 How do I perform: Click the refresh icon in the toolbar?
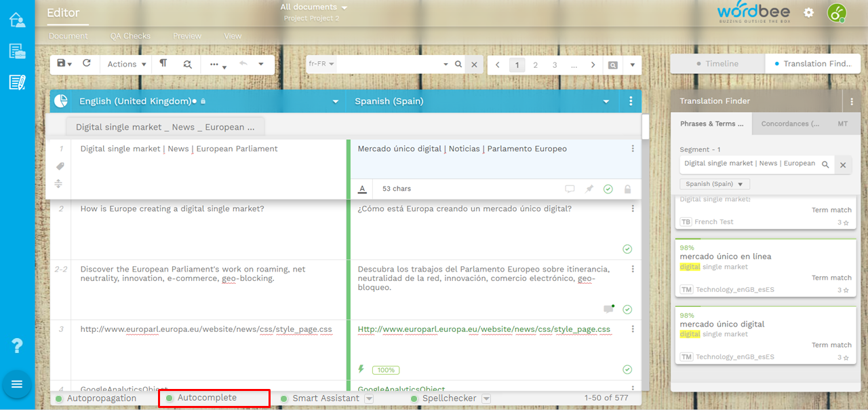(x=87, y=64)
